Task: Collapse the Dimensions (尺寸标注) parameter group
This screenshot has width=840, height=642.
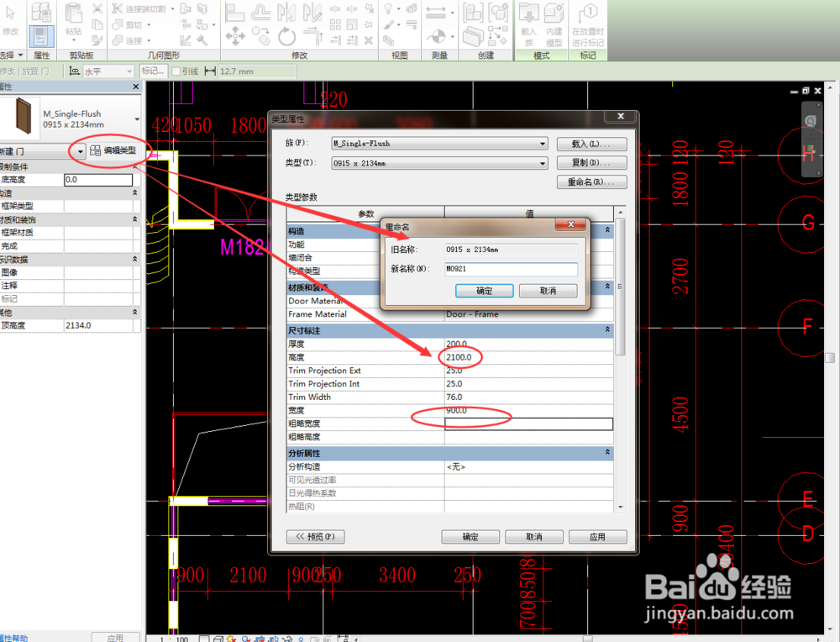Action: pos(607,329)
